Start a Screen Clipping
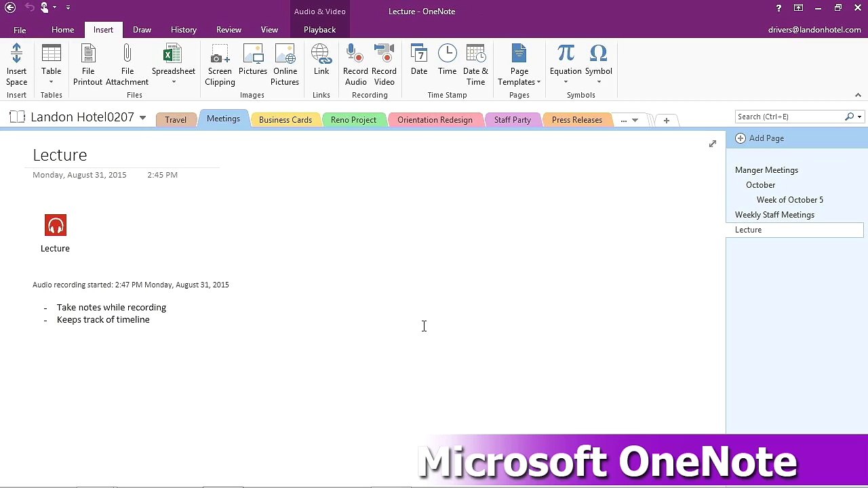This screenshot has width=868, height=488. tap(220, 64)
